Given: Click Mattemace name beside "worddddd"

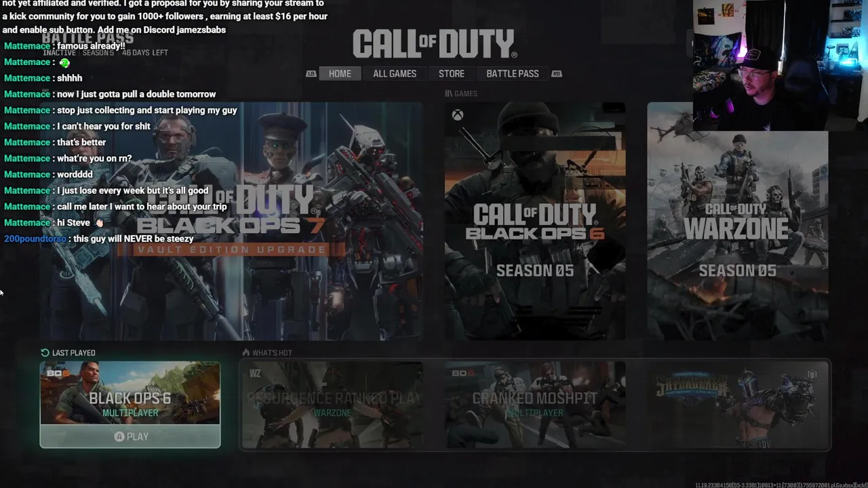Looking at the screenshot, I should coord(27,174).
